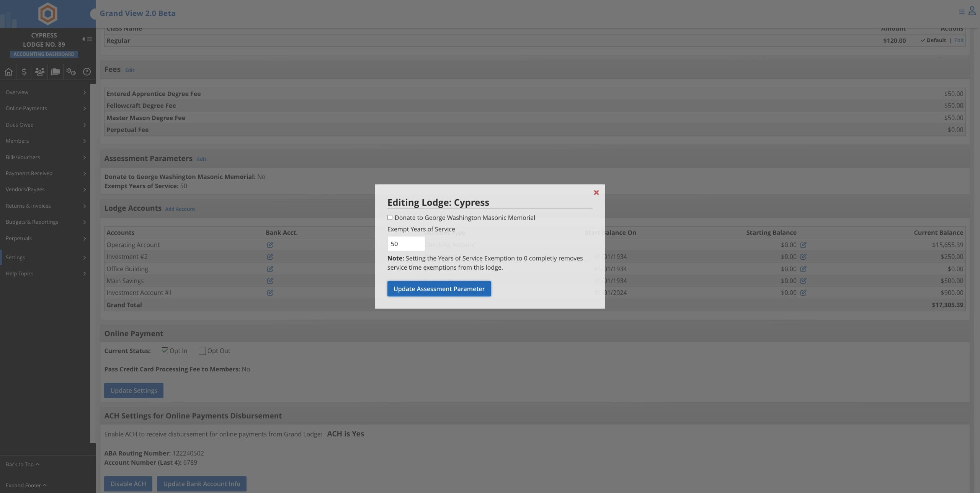Click Back to Top in sidebar
Image resolution: width=980 pixels, height=493 pixels.
point(22,464)
